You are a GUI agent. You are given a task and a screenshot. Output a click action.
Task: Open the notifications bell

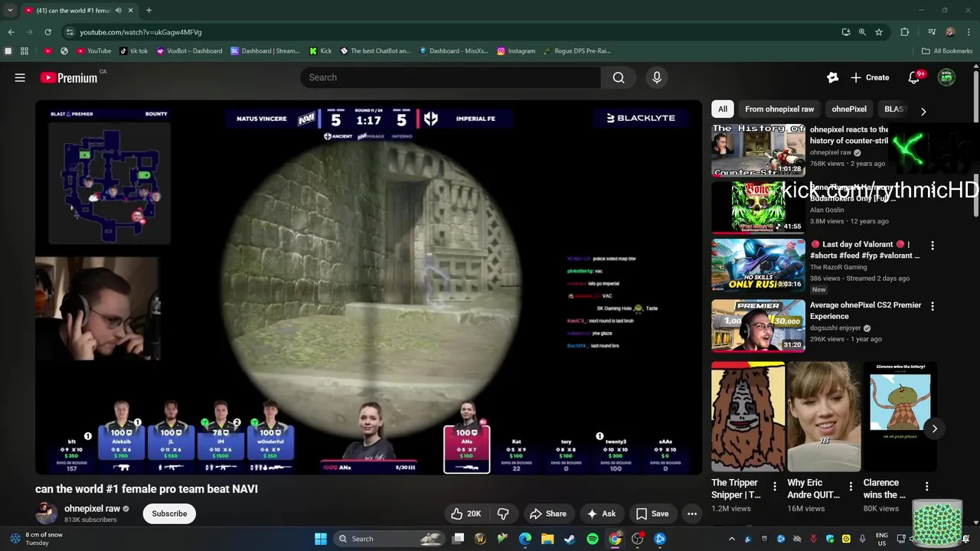pyautogui.click(x=913, y=77)
